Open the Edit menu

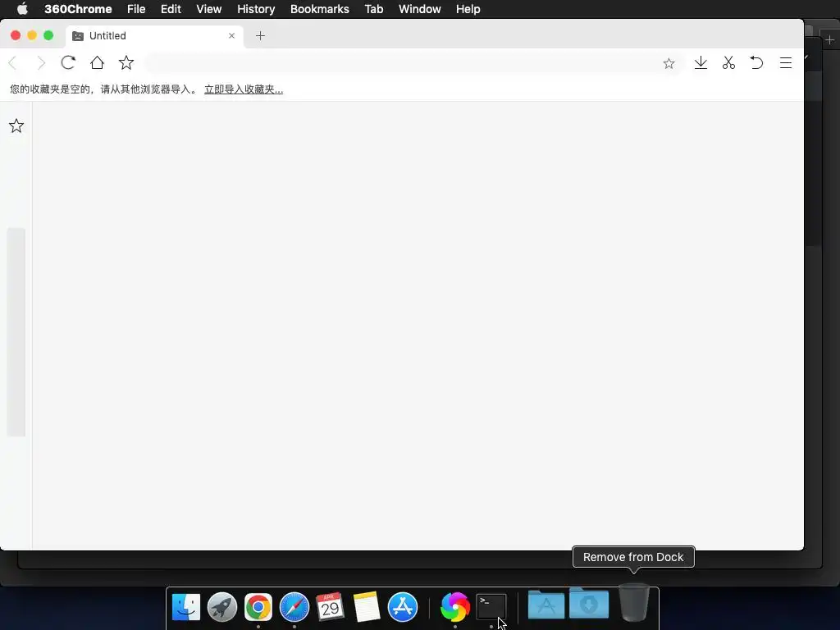pos(171,9)
